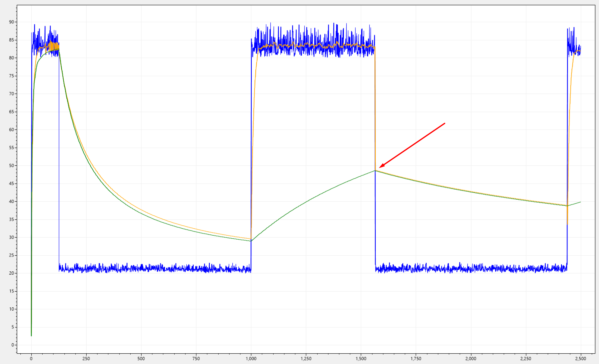Click the x-axis label 2,250
The width and height of the screenshot is (599, 364).
coord(526,359)
